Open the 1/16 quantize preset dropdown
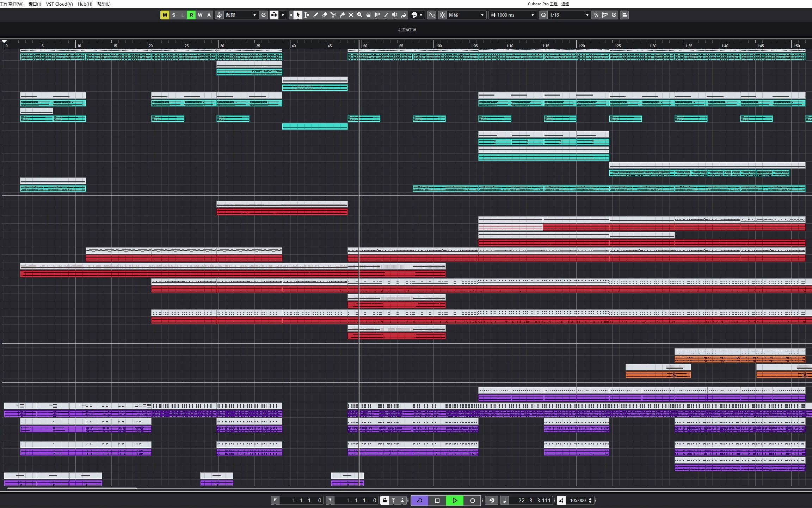 pos(569,15)
